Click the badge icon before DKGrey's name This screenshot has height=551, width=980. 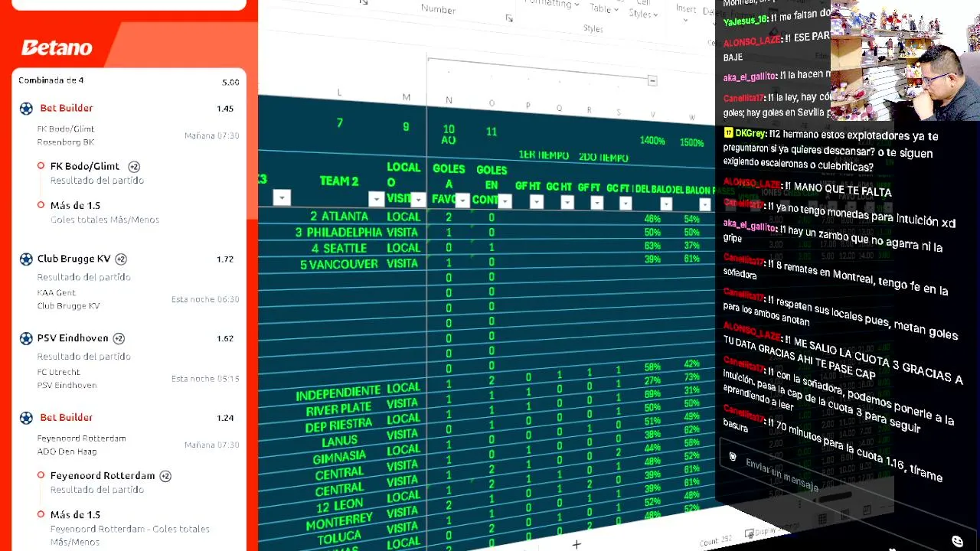pyautogui.click(x=729, y=133)
